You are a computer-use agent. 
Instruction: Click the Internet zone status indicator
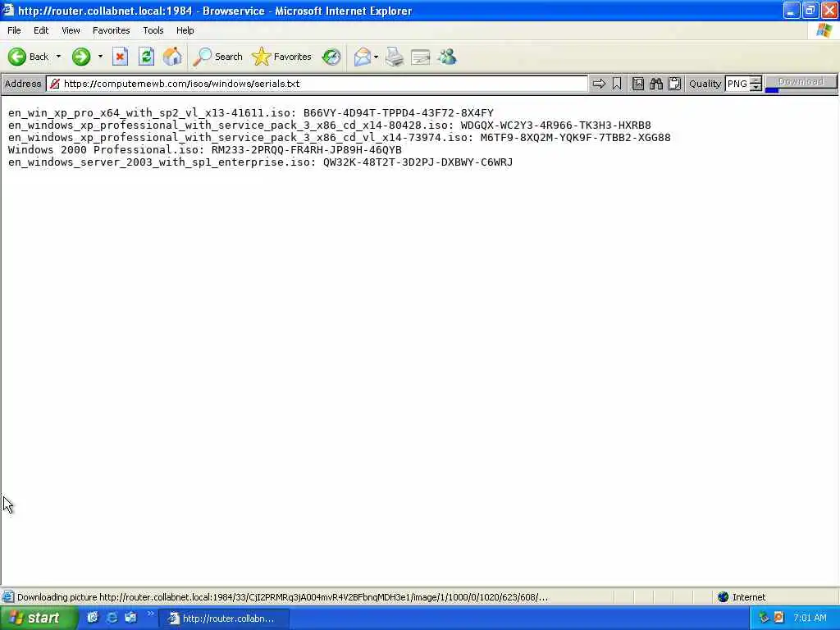tap(742, 597)
